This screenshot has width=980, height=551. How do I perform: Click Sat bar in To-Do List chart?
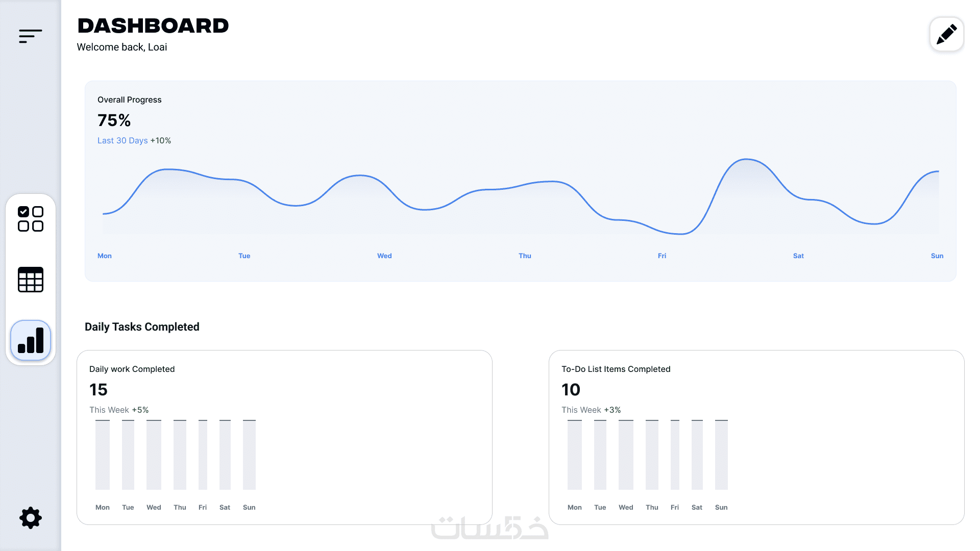click(697, 455)
